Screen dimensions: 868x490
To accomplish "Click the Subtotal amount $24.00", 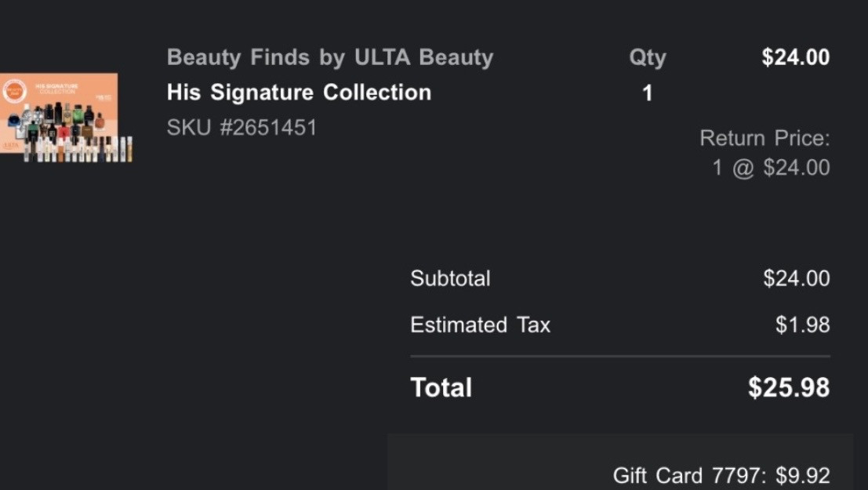I will (796, 278).
